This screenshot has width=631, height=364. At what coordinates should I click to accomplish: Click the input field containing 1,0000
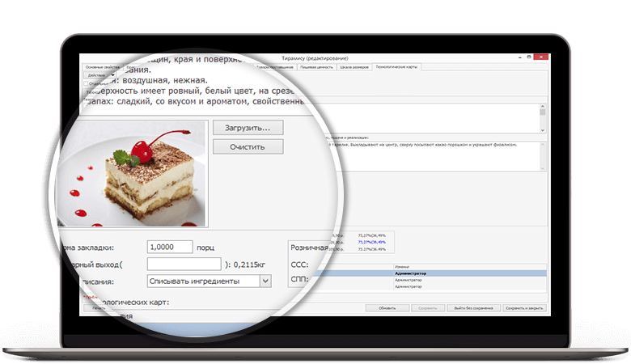click(170, 247)
